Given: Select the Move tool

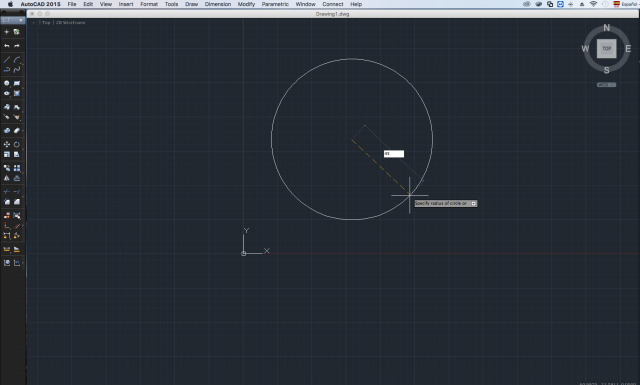Looking at the screenshot, I should click(7, 145).
